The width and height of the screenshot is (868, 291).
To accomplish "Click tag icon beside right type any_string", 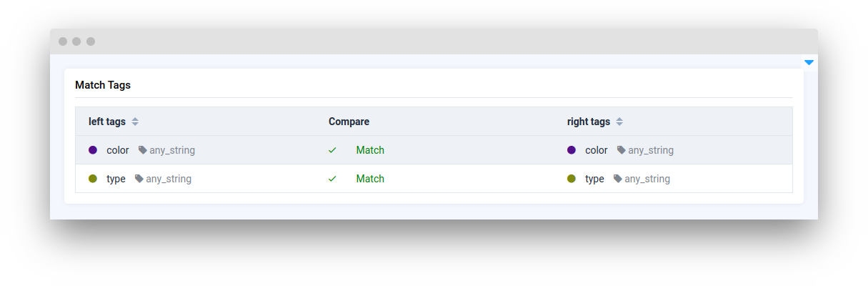I will pyautogui.click(x=618, y=179).
